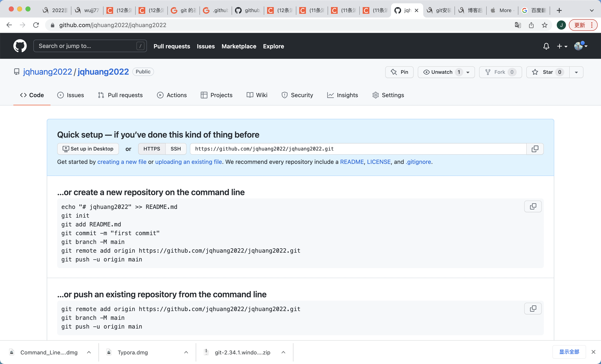
Task: Copy the repository HTTPS URL
Action: click(x=535, y=149)
